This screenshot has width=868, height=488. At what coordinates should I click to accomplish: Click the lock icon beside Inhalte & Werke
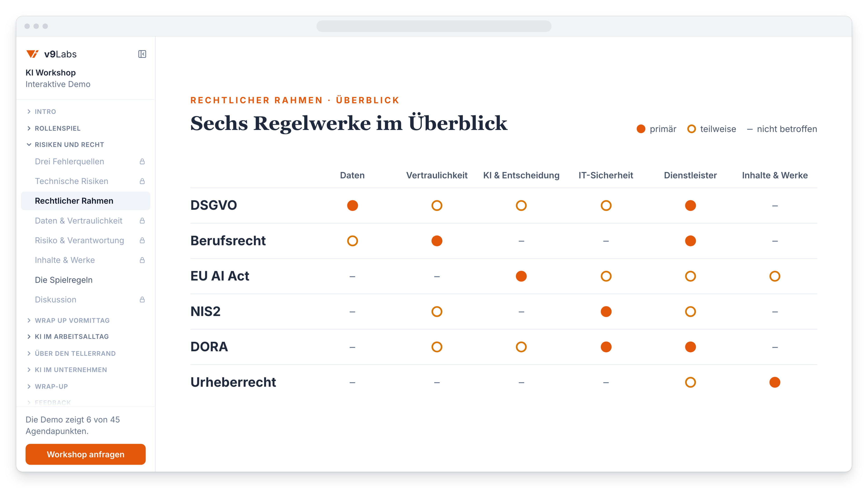[142, 260]
